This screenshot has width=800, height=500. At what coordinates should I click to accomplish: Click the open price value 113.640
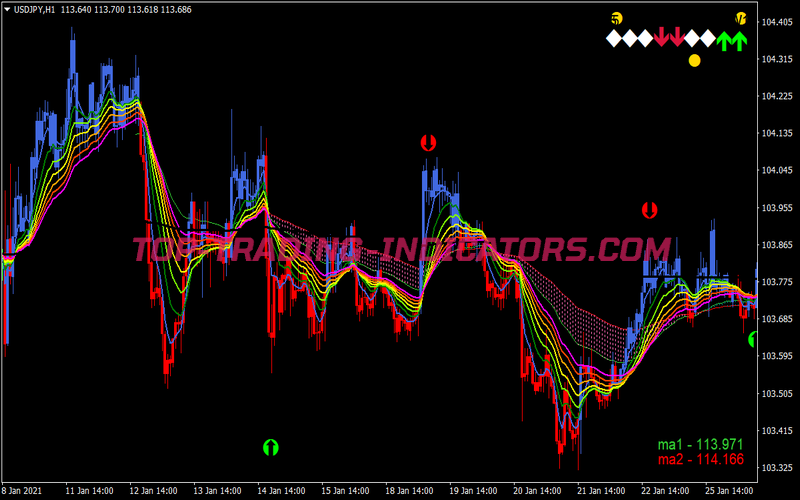tap(76, 10)
